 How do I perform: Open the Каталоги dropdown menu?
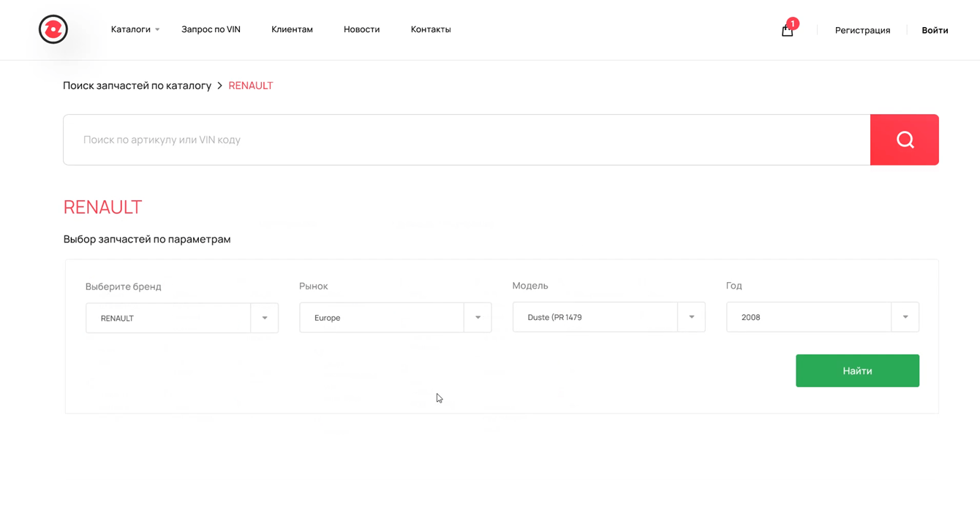point(135,29)
